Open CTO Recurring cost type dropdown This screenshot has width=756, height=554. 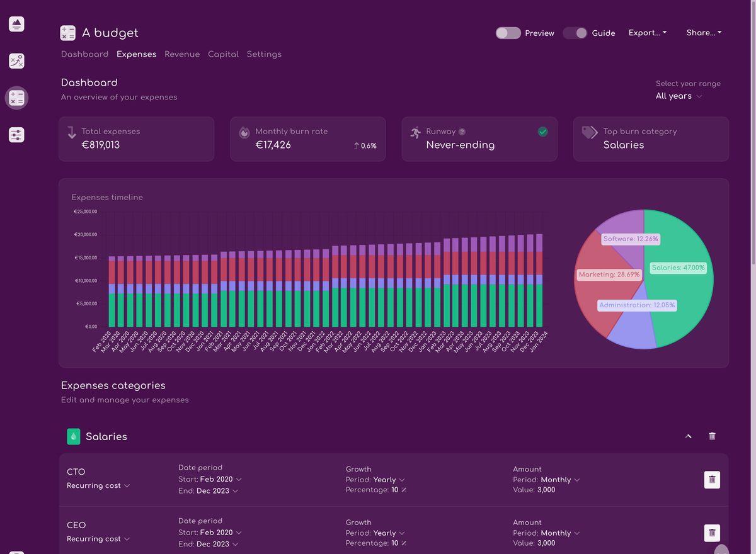(98, 485)
